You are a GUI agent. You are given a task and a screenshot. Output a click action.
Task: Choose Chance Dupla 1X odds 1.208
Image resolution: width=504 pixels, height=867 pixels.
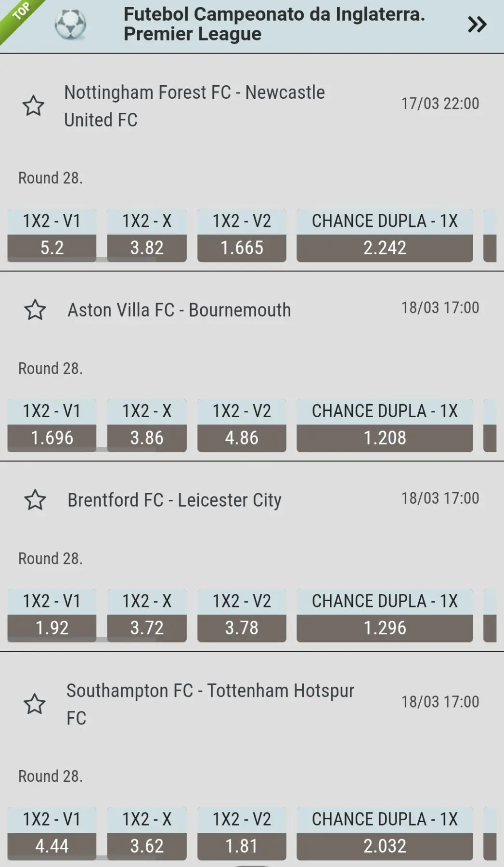point(385,438)
